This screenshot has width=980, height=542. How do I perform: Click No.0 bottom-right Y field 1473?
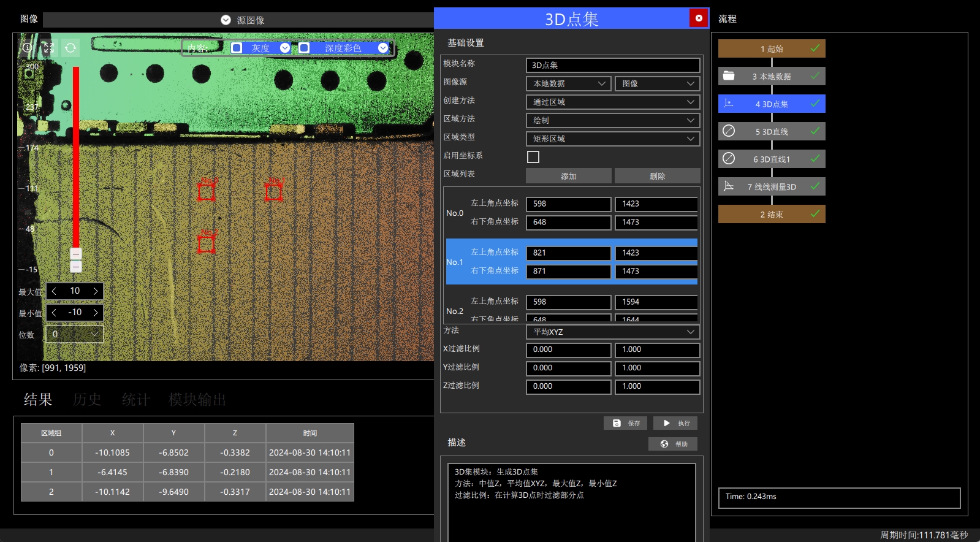click(656, 223)
